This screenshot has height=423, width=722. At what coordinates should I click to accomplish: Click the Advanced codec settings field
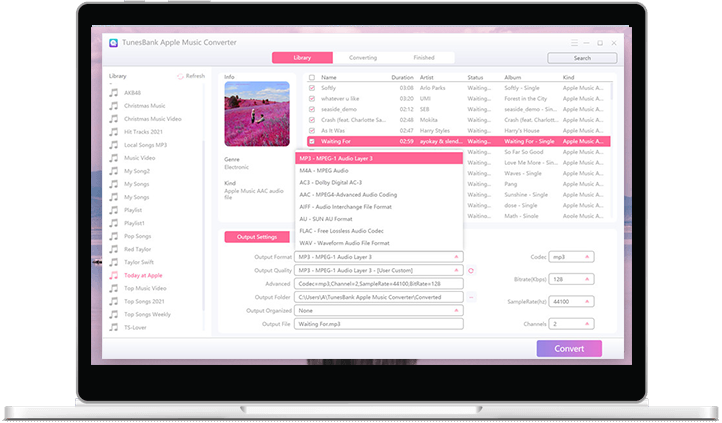click(378, 284)
